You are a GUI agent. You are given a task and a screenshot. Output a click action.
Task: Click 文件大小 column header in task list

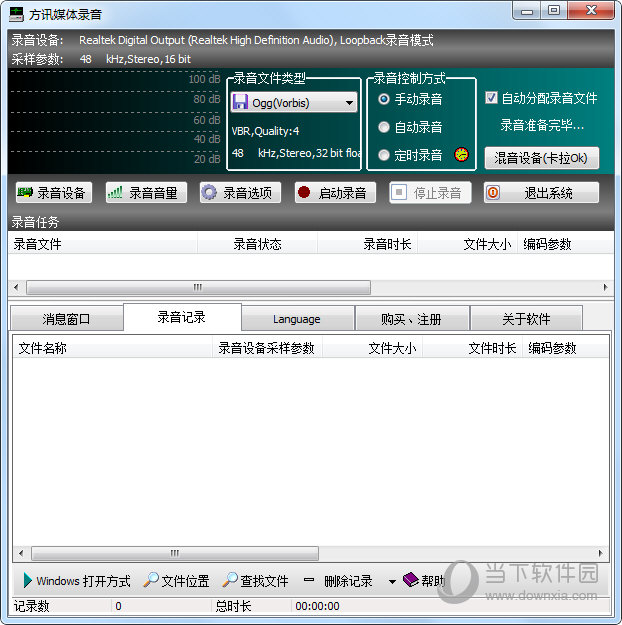pyautogui.click(x=467, y=244)
